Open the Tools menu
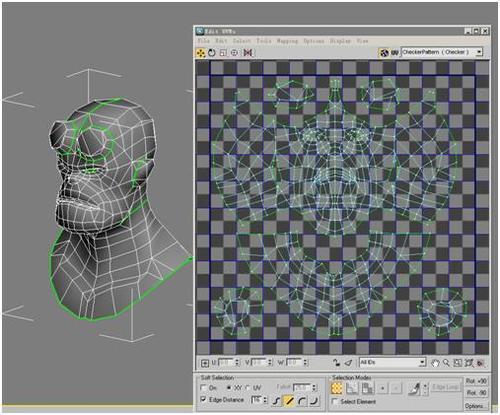500x415 pixels. click(x=263, y=41)
